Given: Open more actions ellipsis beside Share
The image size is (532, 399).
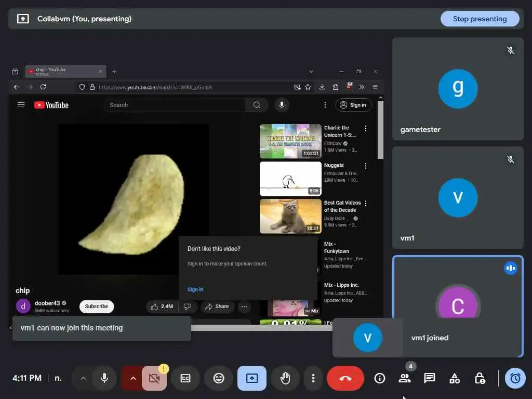Looking at the screenshot, I should 244,307.
